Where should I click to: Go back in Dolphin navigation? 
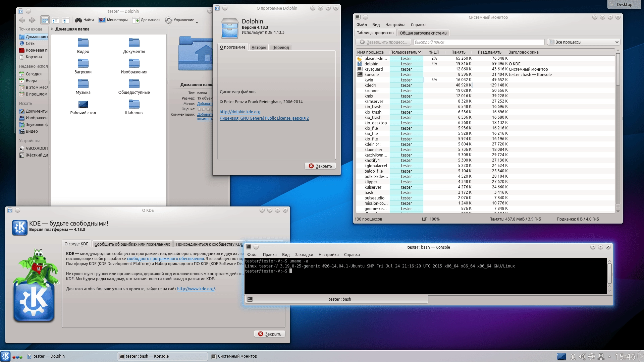coord(22,20)
